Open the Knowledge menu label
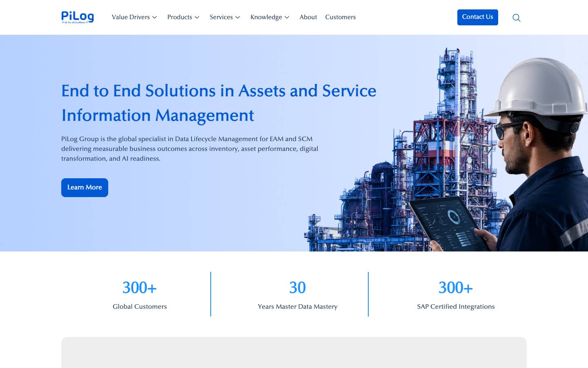 266,17
